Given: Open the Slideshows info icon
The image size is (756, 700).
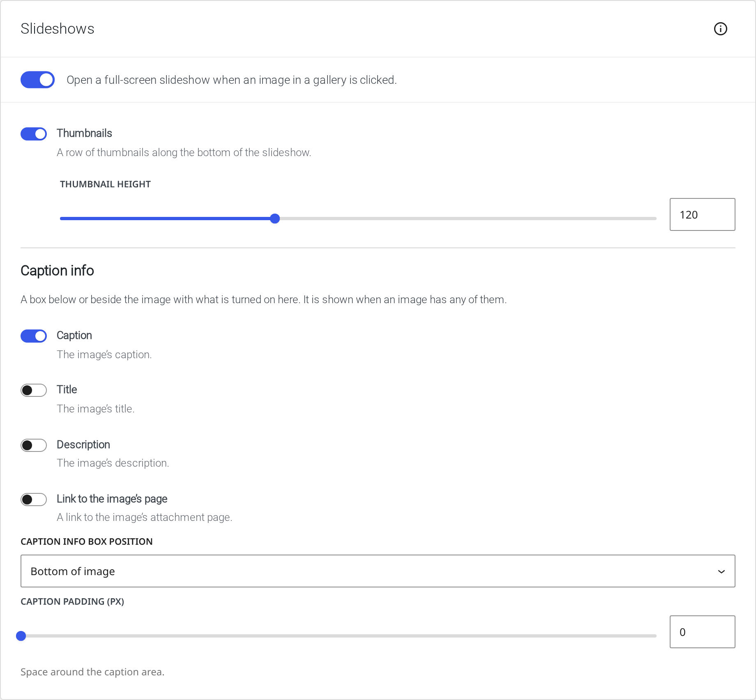Looking at the screenshot, I should pyautogui.click(x=720, y=29).
